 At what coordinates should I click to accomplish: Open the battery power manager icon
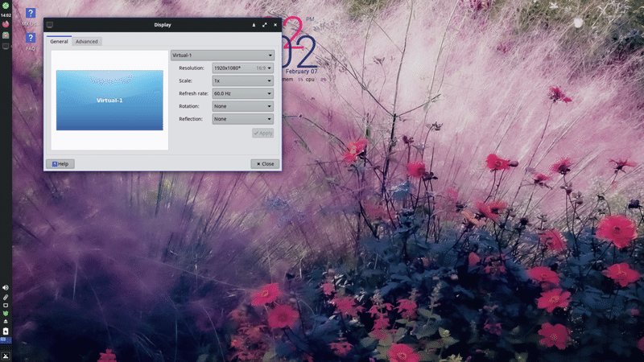point(6,331)
